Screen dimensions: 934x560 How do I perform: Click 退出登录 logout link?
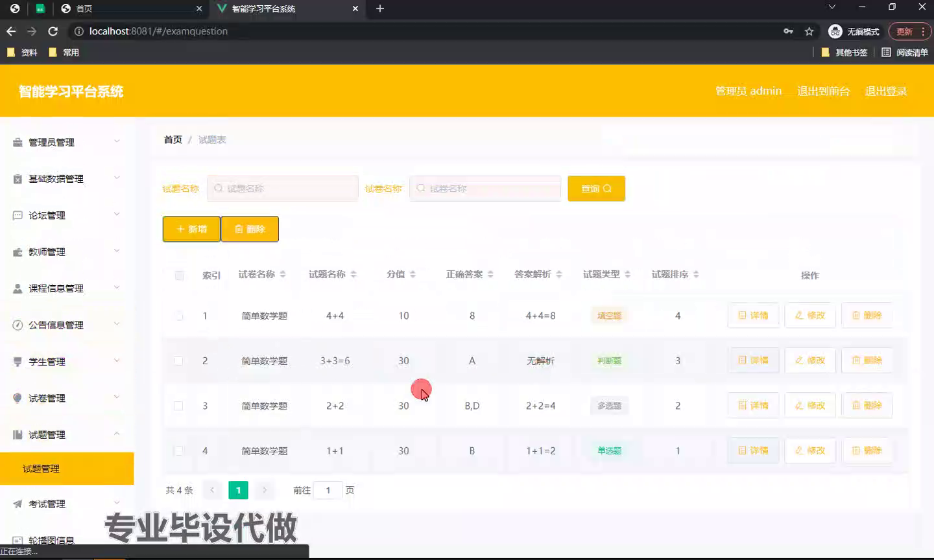coord(886,91)
